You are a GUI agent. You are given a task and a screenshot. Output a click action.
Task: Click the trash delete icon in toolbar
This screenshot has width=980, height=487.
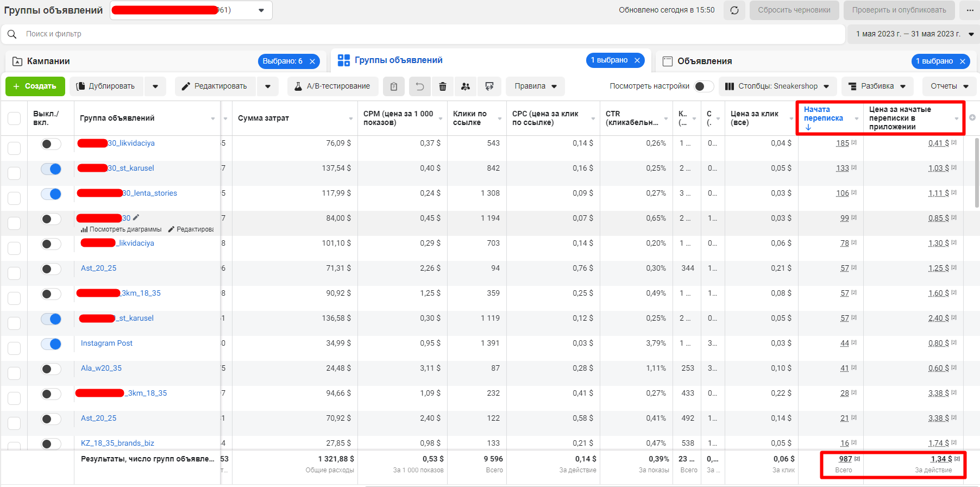pos(443,86)
